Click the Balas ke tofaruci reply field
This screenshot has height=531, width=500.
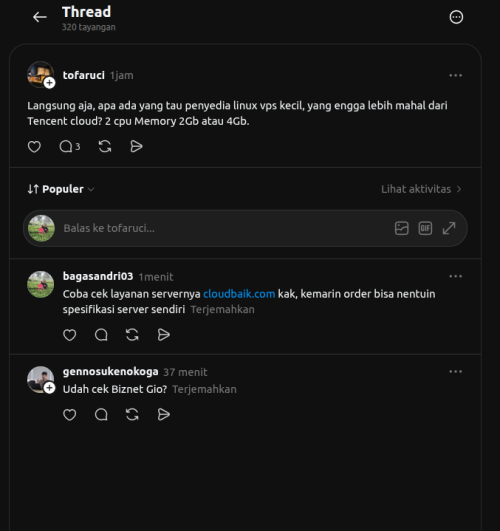coord(224,228)
